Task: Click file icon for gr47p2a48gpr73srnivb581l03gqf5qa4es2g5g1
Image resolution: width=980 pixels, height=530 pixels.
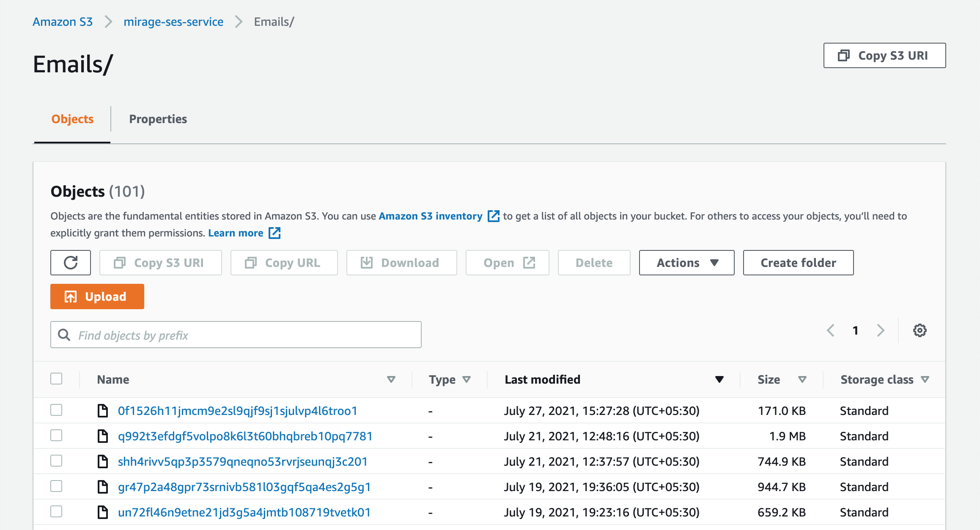Action: pyautogui.click(x=103, y=486)
